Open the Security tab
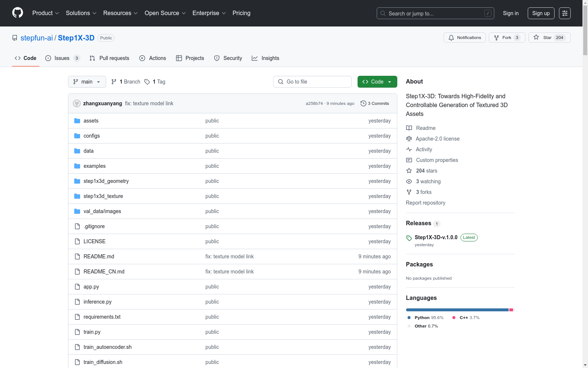This screenshot has height=368, width=588. (x=228, y=58)
